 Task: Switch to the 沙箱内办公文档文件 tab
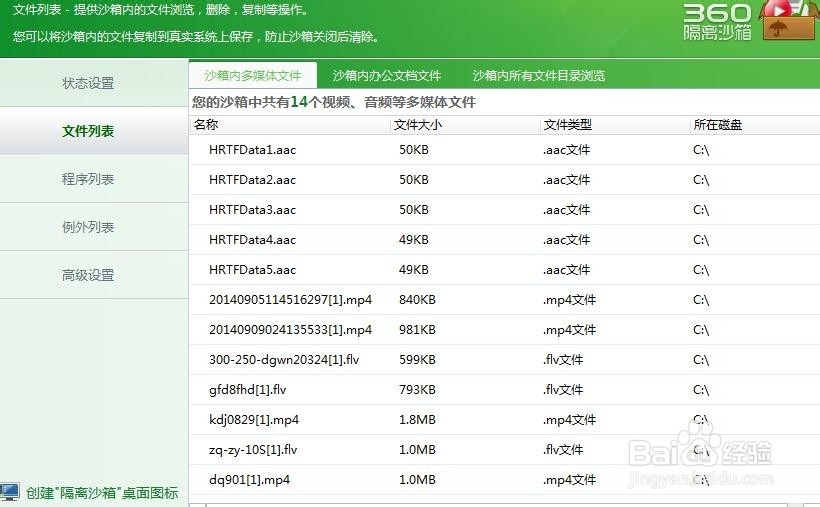(x=387, y=75)
